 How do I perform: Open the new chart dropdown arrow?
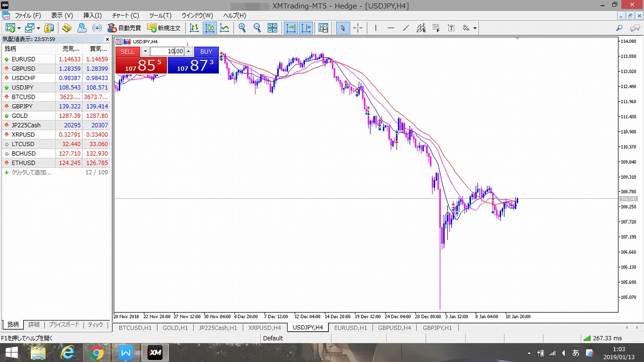(x=19, y=28)
